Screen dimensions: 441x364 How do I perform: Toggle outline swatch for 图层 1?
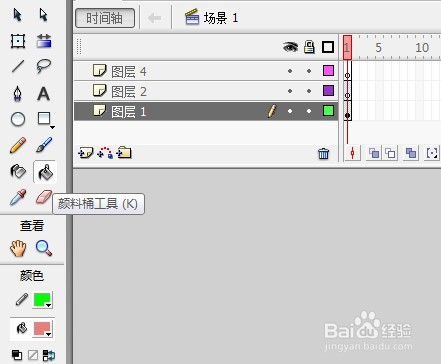pyautogui.click(x=328, y=111)
